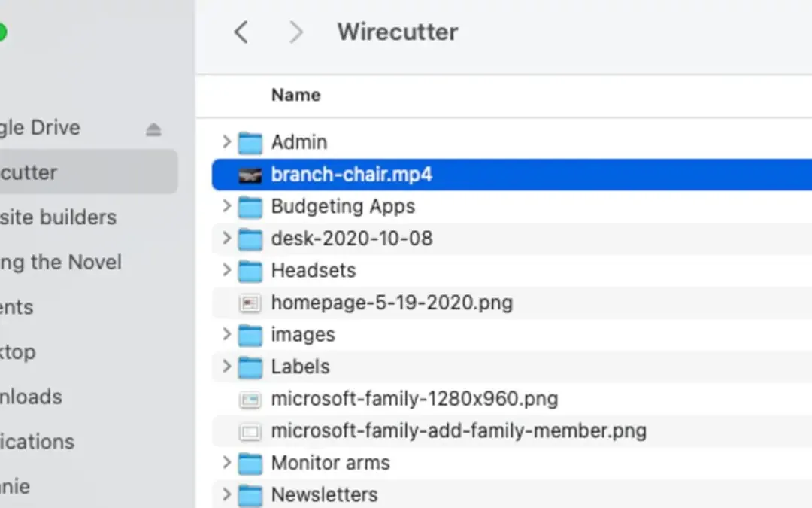The width and height of the screenshot is (812, 508).
Task: Select Applications in the sidebar
Action: point(36,442)
